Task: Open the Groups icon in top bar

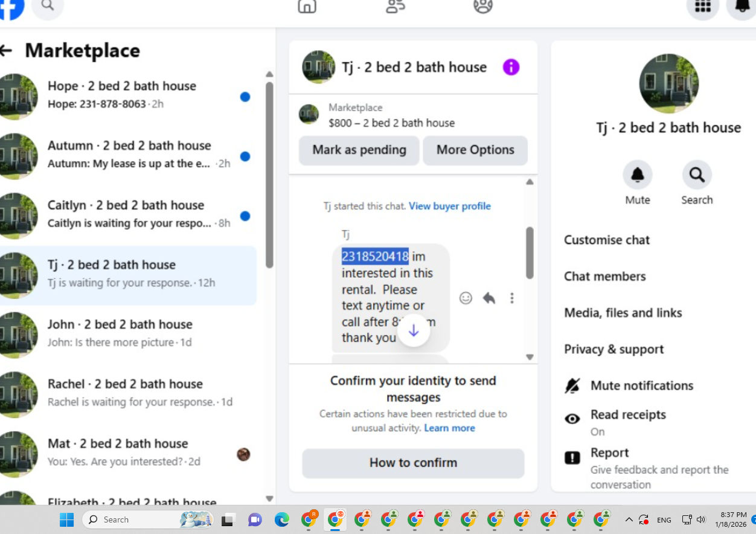Action: pyautogui.click(x=483, y=6)
